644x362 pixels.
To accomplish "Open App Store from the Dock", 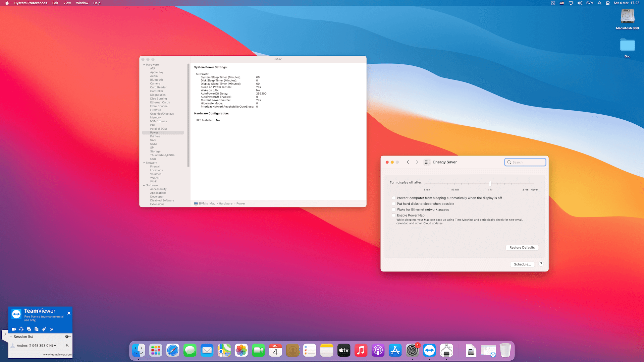I will click(x=395, y=351).
